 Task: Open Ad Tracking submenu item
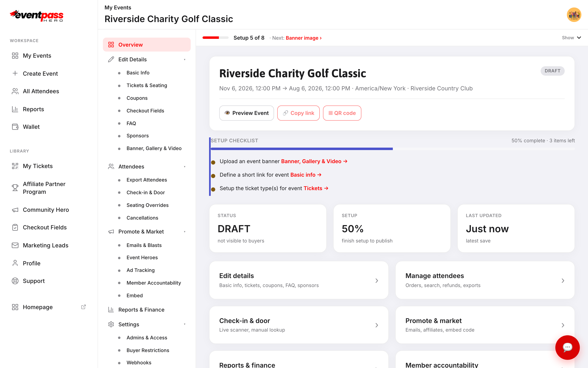pyautogui.click(x=140, y=270)
